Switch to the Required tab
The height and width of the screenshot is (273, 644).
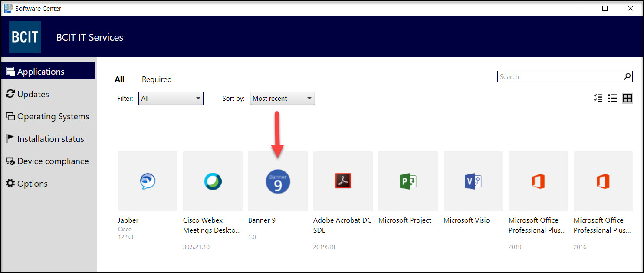(157, 79)
